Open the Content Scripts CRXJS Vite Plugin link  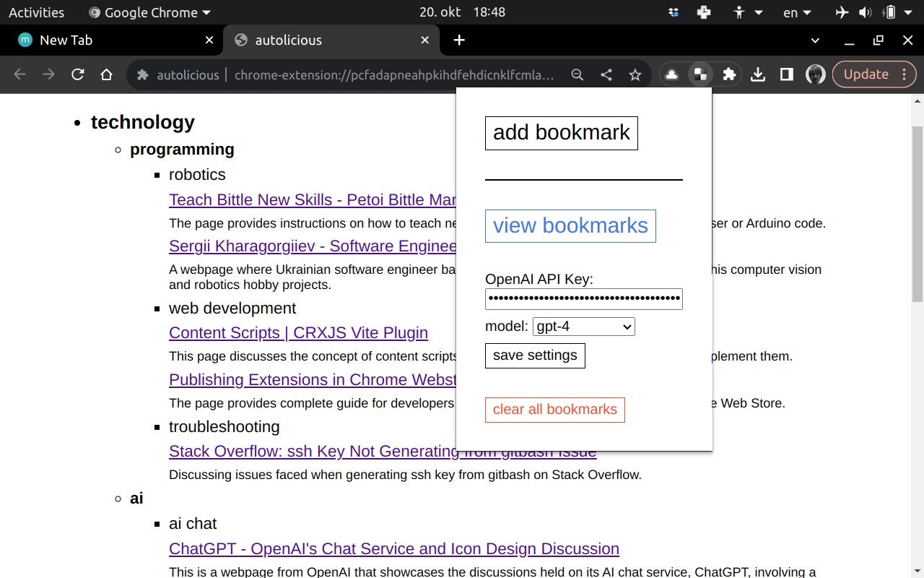point(298,333)
